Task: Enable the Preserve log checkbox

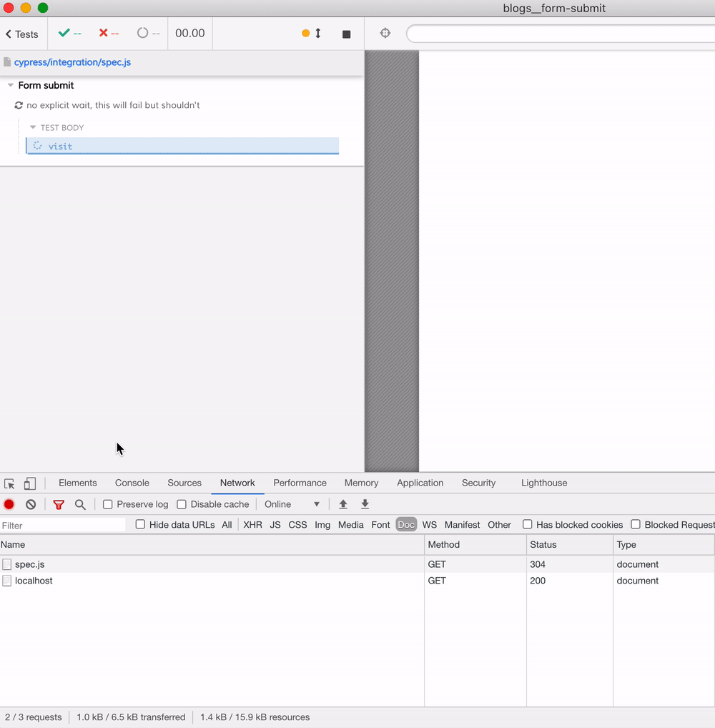Action: tap(108, 504)
